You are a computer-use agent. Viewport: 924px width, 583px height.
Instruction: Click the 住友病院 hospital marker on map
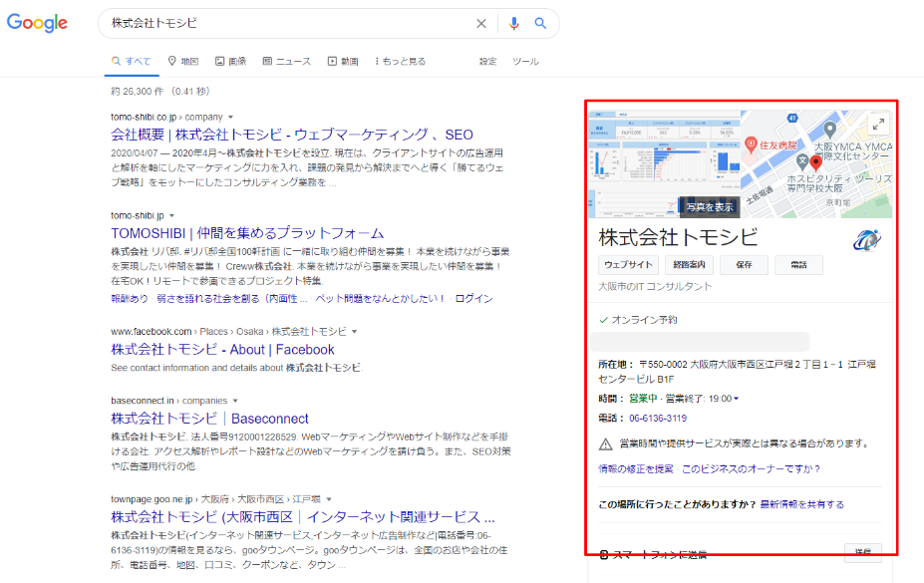pyautogui.click(x=752, y=144)
